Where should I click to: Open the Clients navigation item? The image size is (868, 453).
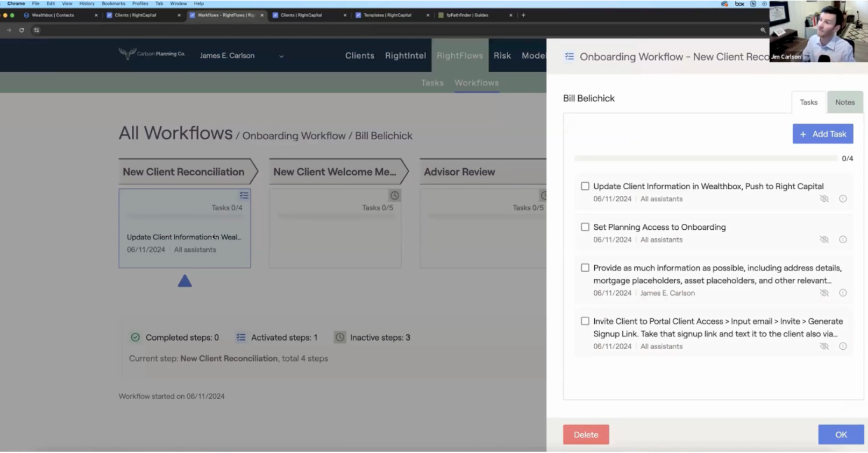pos(359,55)
